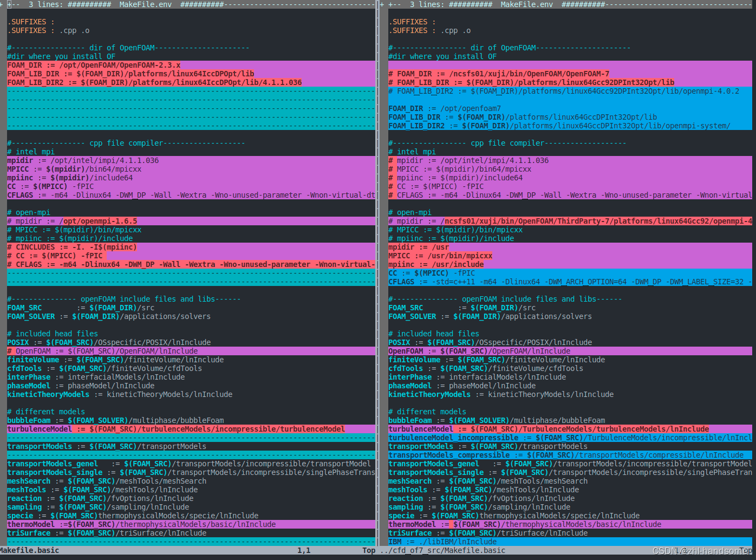Click left 'bubbleFoam := $(FOAM_SOLVER)/multiphase/bubbleFoam' line

(115, 420)
